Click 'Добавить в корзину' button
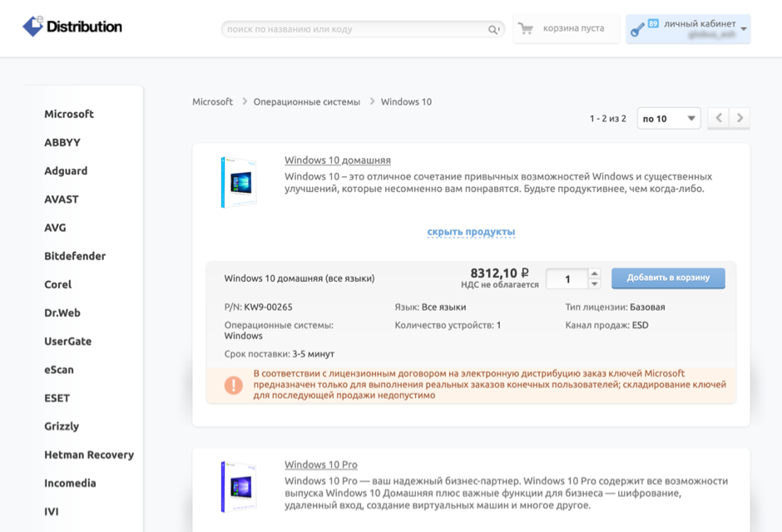 pyautogui.click(x=668, y=278)
